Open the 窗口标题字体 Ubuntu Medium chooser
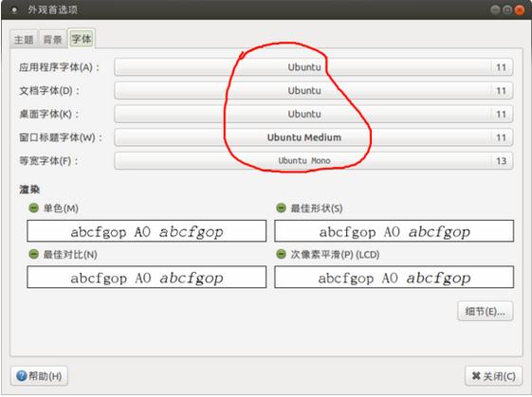This screenshot has height=397, width=532. (314, 137)
